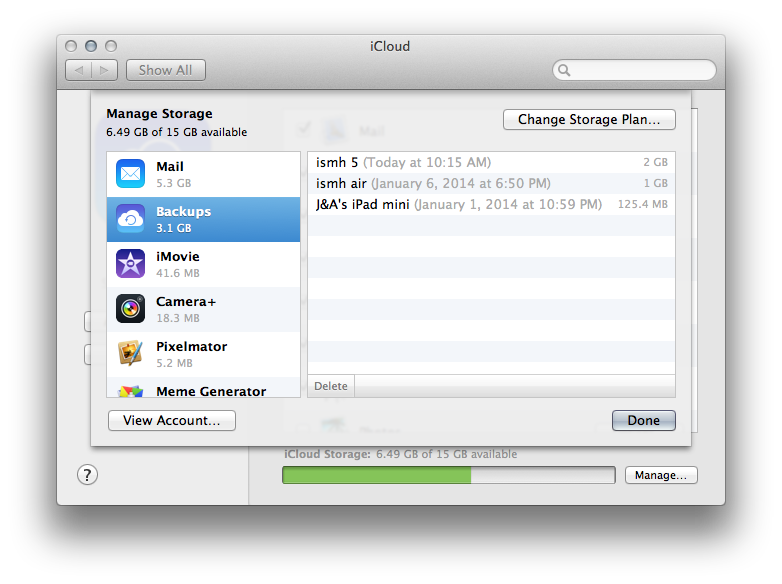Select the iMovie star icon
782x584 pixels.
click(130, 263)
